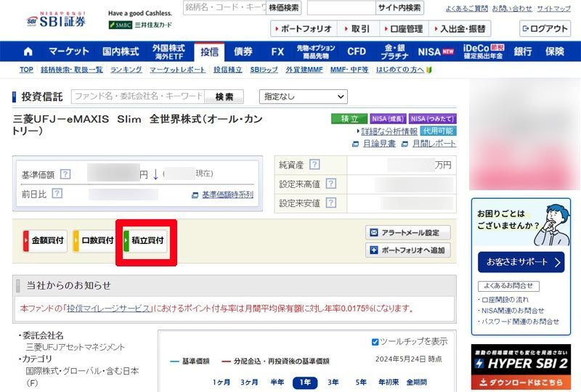Open 詳細な分析情報 link
This screenshot has height=392, width=581.
[389, 131]
